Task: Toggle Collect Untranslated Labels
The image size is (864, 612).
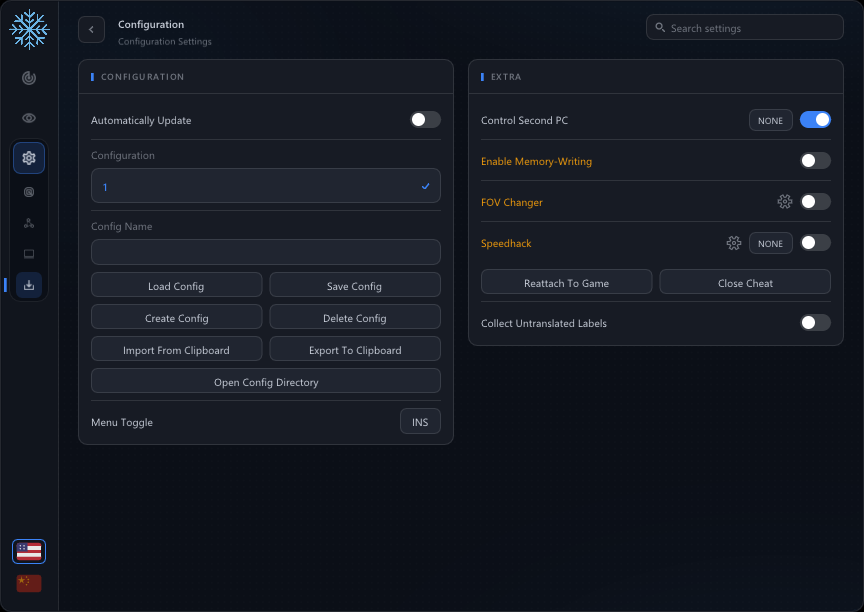Action: tap(815, 323)
